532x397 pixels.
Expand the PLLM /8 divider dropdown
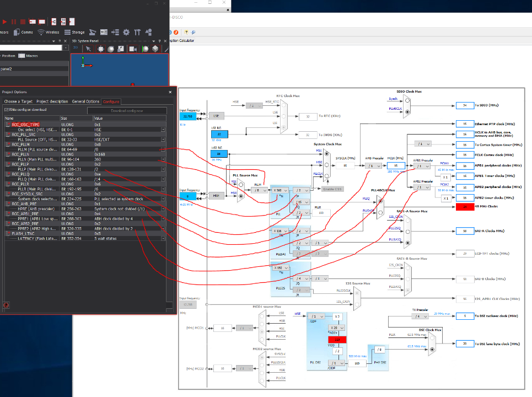pyautogui.click(x=258, y=190)
